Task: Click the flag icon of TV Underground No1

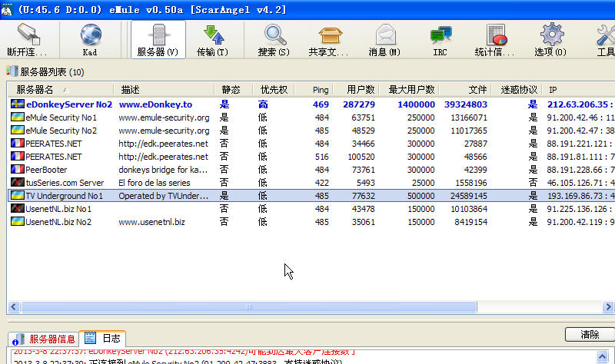Action: tap(17, 195)
